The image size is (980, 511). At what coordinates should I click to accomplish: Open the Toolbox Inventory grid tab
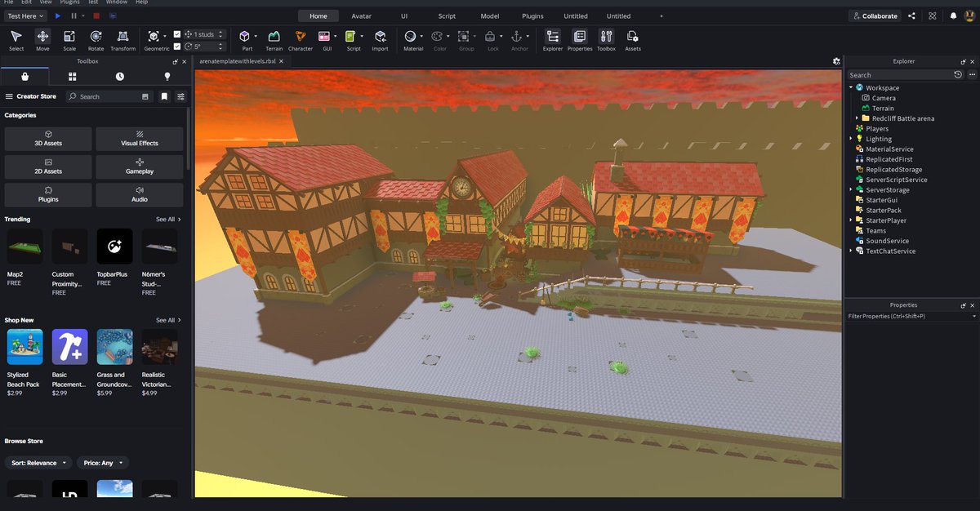(x=72, y=76)
